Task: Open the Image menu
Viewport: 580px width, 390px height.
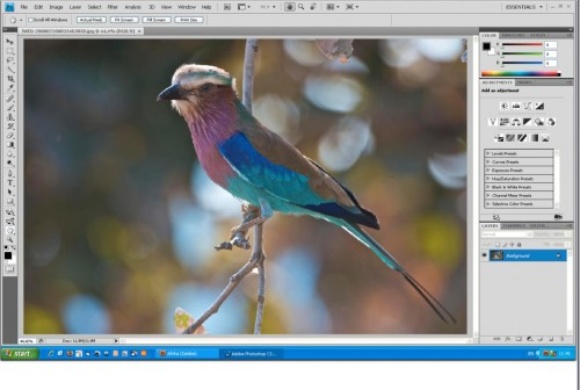Action: 56,7
